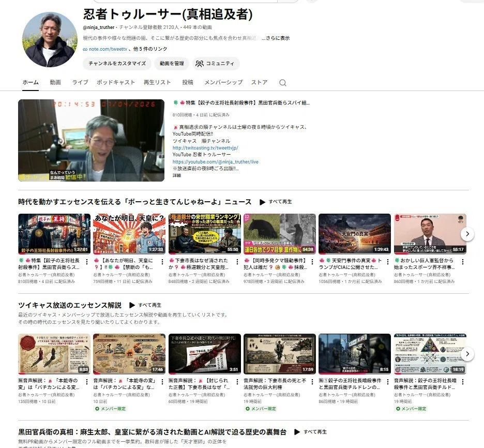The width and height of the screenshot is (484, 448).
Task: Open video title 天安門事件の真実
Action: click(351, 264)
